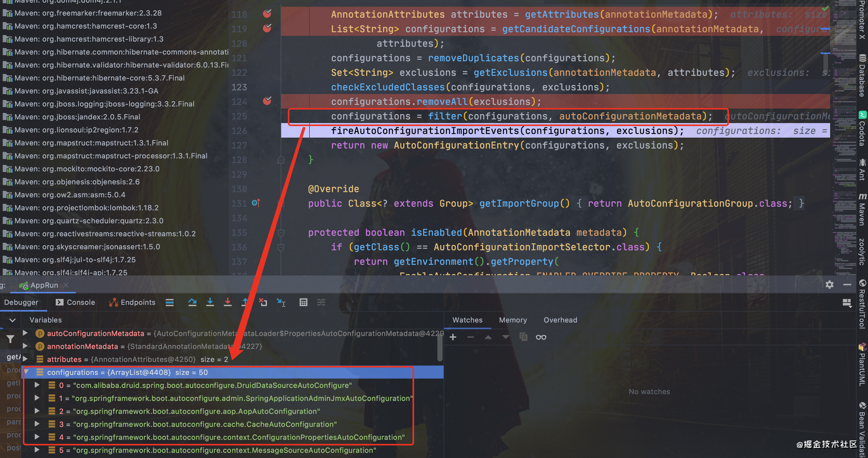Click the Step Into button
This screenshot has width=868, height=458.
(210, 302)
